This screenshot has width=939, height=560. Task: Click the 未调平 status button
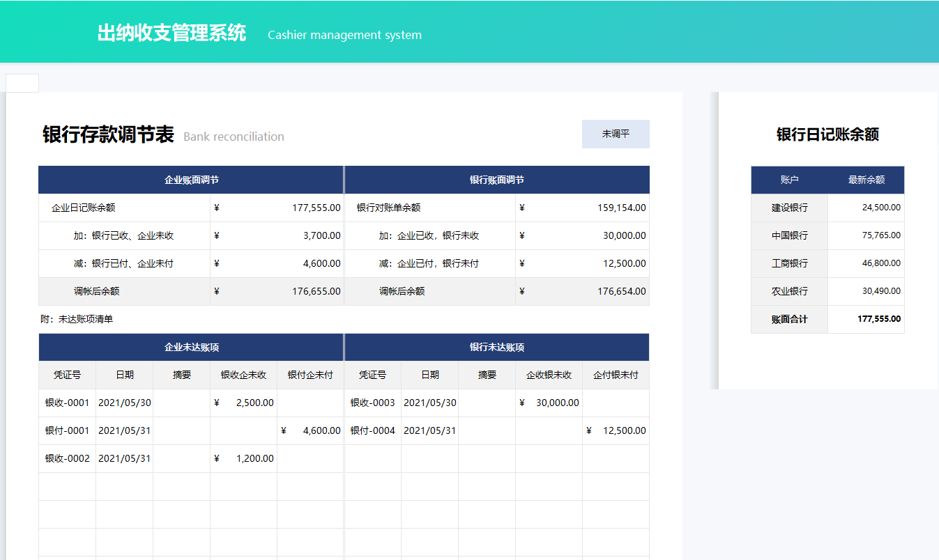[615, 134]
